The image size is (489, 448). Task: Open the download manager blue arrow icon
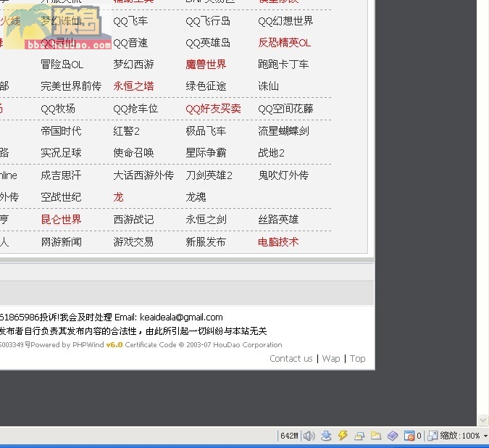click(326, 436)
